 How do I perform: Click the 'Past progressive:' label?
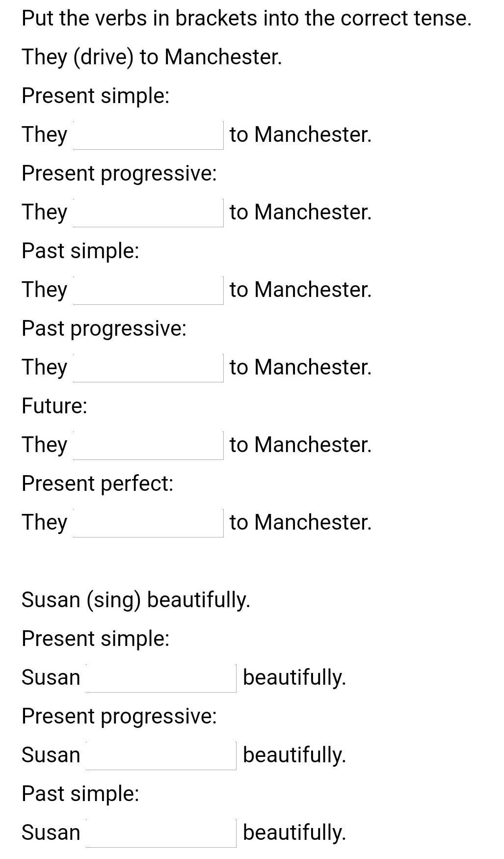click(104, 328)
